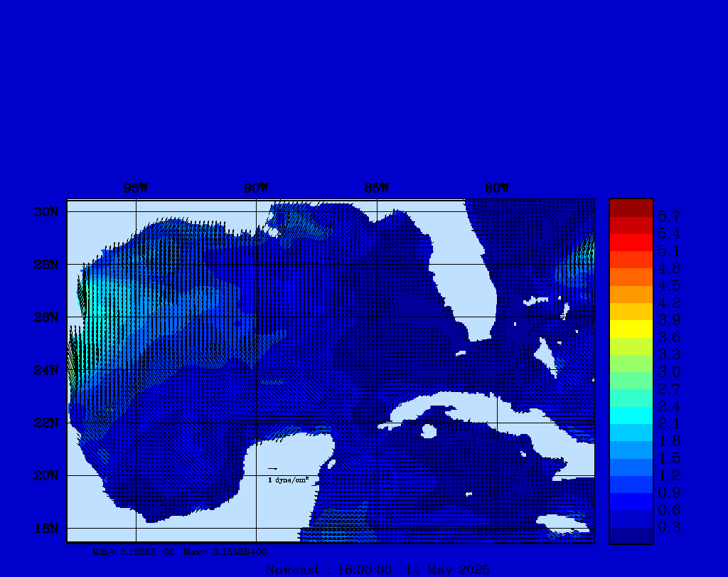Click the 0.3 colorbar value label
Viewport: 728px width, 577px height.
tap(669, 527)
